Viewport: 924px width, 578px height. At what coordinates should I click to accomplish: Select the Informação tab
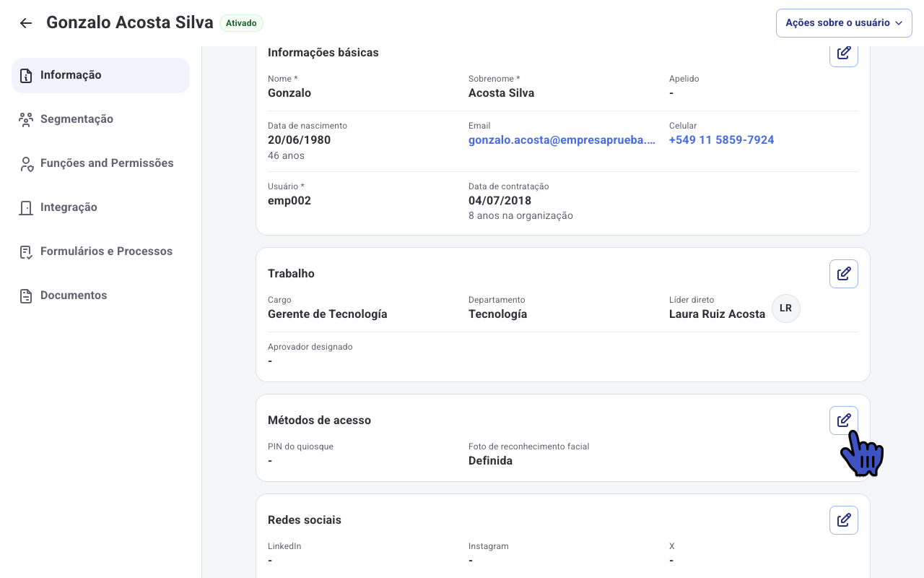[100, 75]
